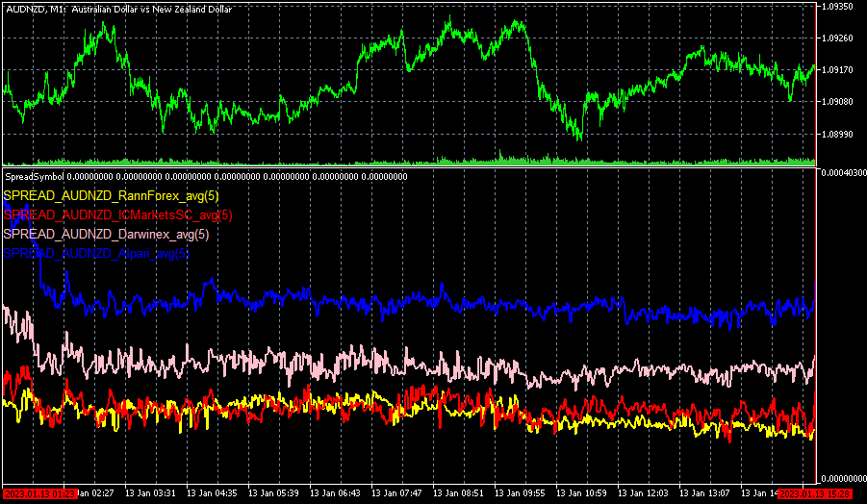
Task: Select the SPREAD_AUDNZD_Alpari_avg(5) blue legend label
Action: point(96,253)
